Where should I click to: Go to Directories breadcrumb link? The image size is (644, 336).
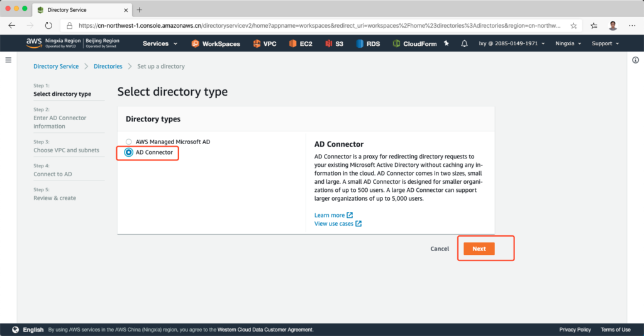(108, 66)
